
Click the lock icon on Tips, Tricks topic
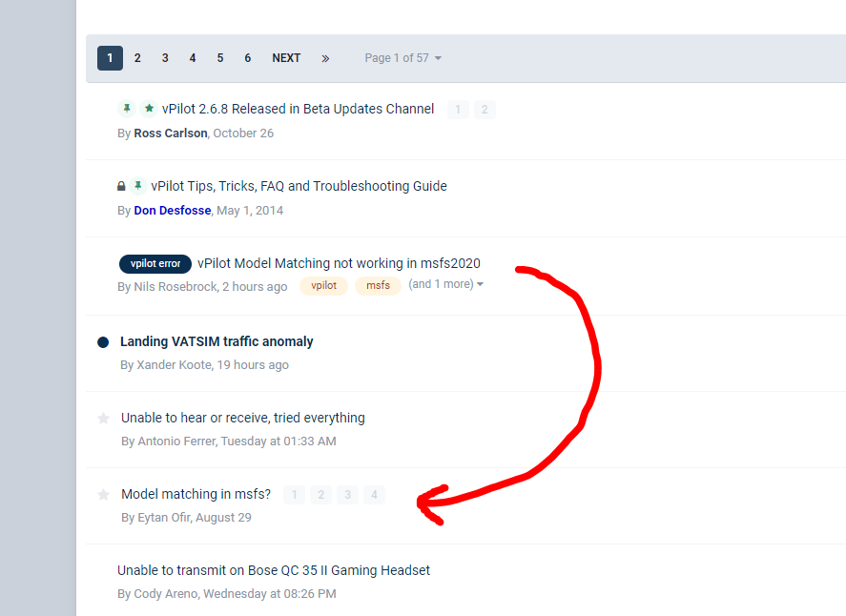[x=121, y=186]
